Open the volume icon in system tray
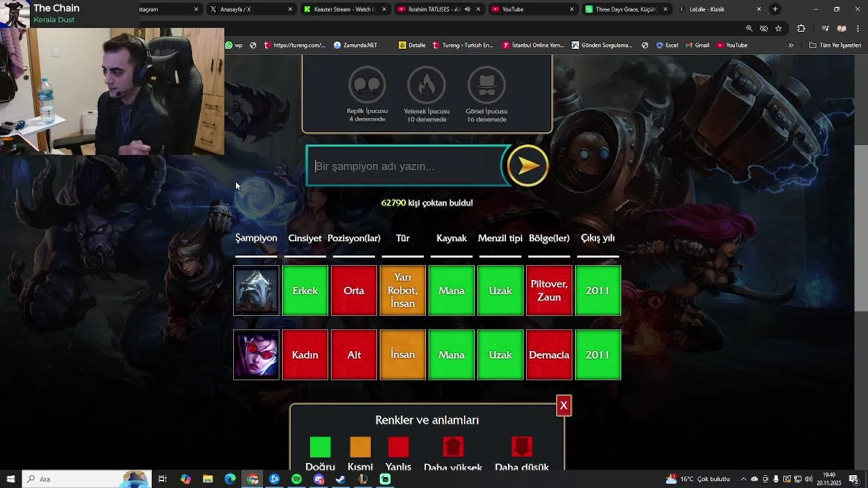The width and height of the screenshot is (868, 488). click(x=808, y=479)
